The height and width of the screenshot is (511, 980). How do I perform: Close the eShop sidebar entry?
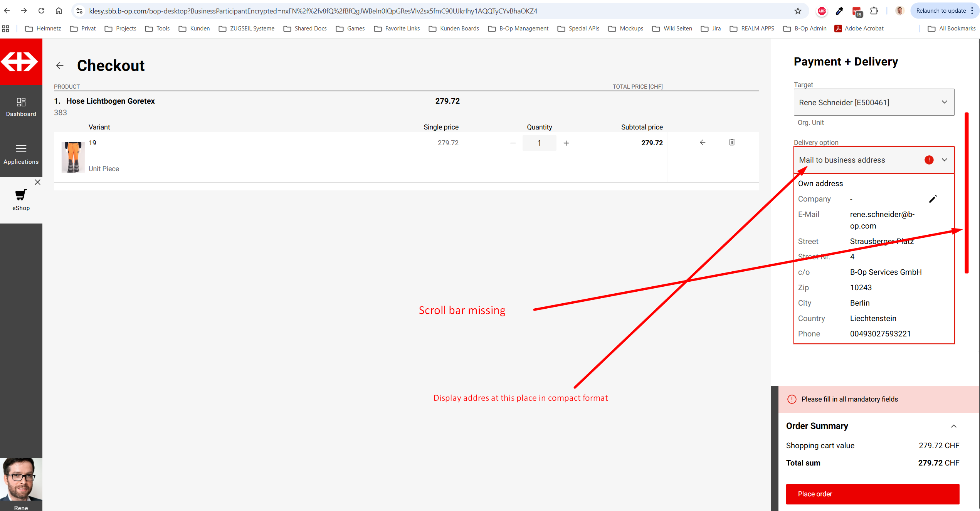click(x=37, y=182)
